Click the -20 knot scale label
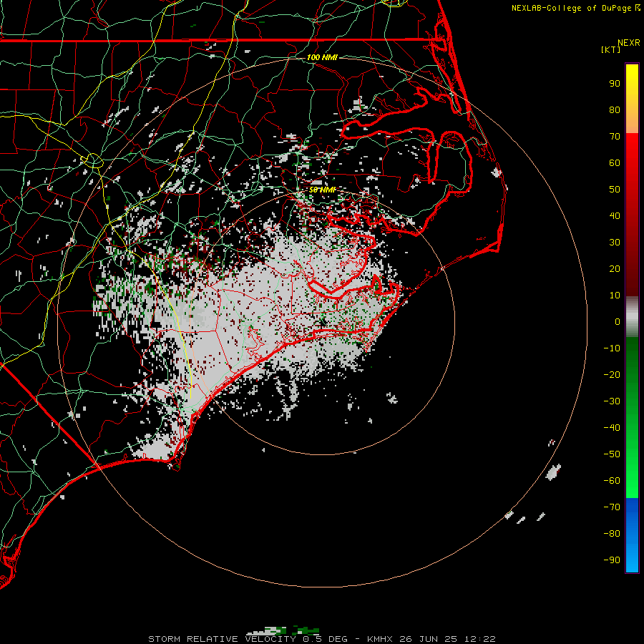The height and width of the screenshot is (644, 644). [x=612, y=375]
